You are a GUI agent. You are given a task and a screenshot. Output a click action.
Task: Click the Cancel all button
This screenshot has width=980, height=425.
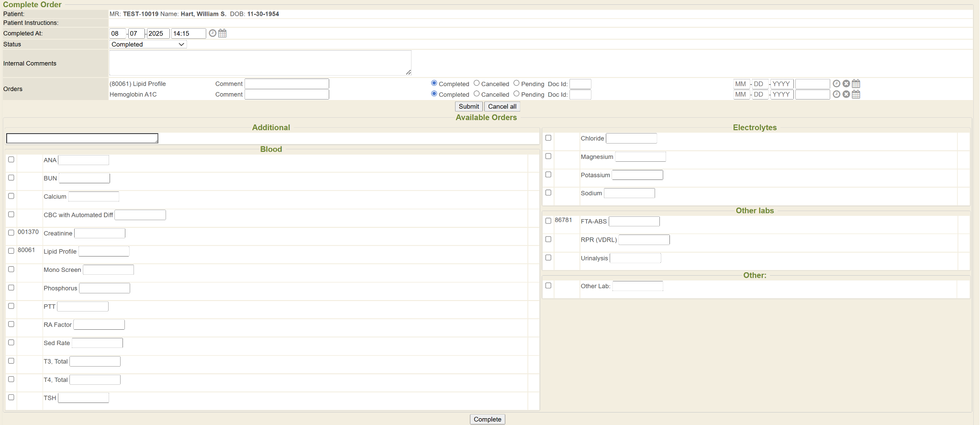pyautogui.click(x=502, y=107)
